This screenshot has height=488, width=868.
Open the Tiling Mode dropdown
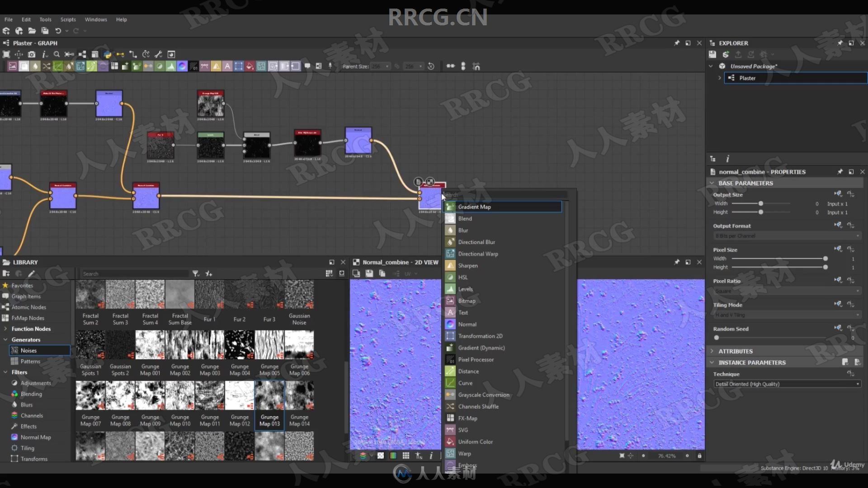tap(787, 315)
